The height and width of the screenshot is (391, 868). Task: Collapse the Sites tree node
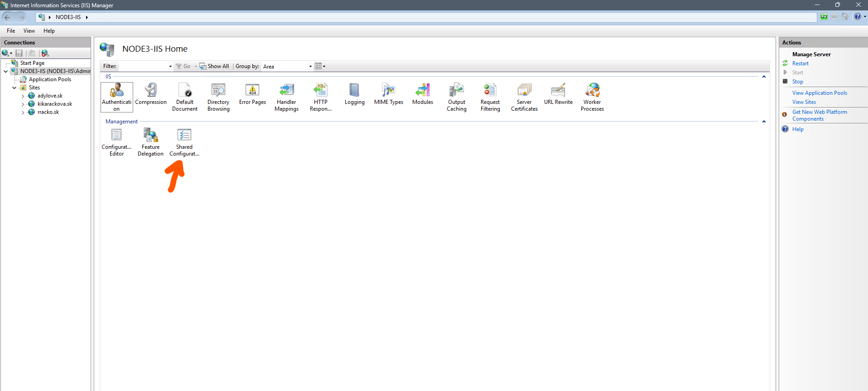[x=14, y=88]
